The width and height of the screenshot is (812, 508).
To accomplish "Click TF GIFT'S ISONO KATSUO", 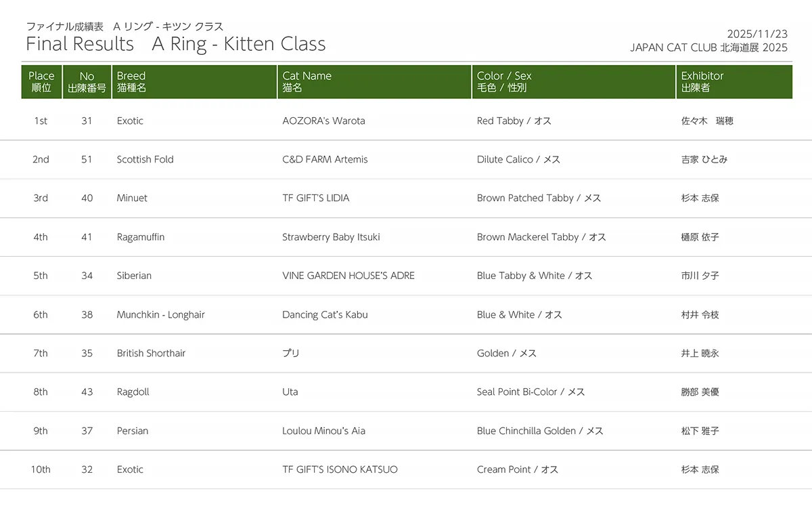I will 340,469.
